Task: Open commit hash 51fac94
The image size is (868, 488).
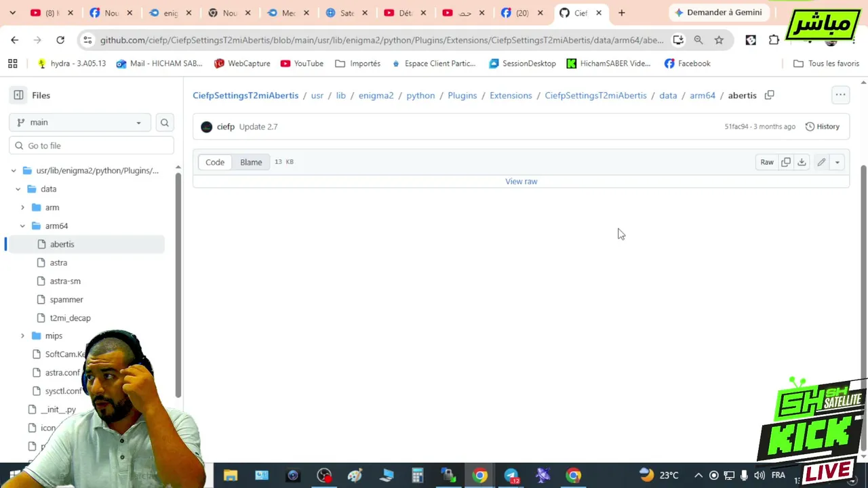Action: (736, 127)
